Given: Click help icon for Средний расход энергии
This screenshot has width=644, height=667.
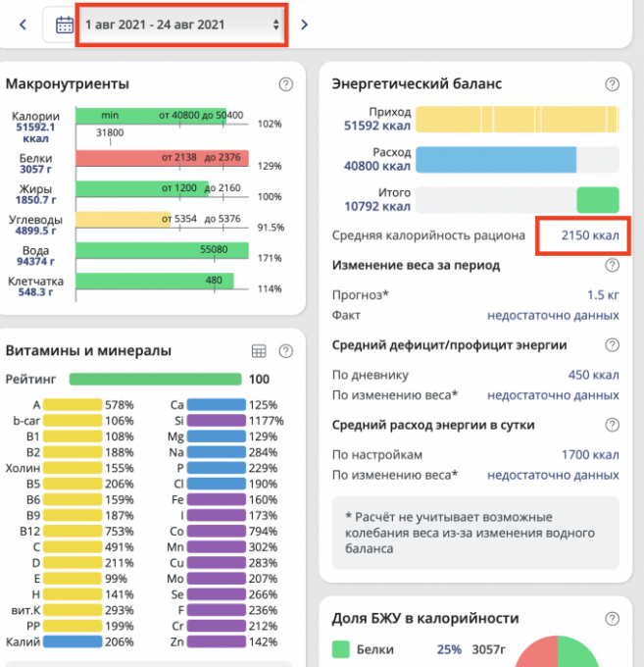Looking at the screenshot, I should tap(613, 425).
